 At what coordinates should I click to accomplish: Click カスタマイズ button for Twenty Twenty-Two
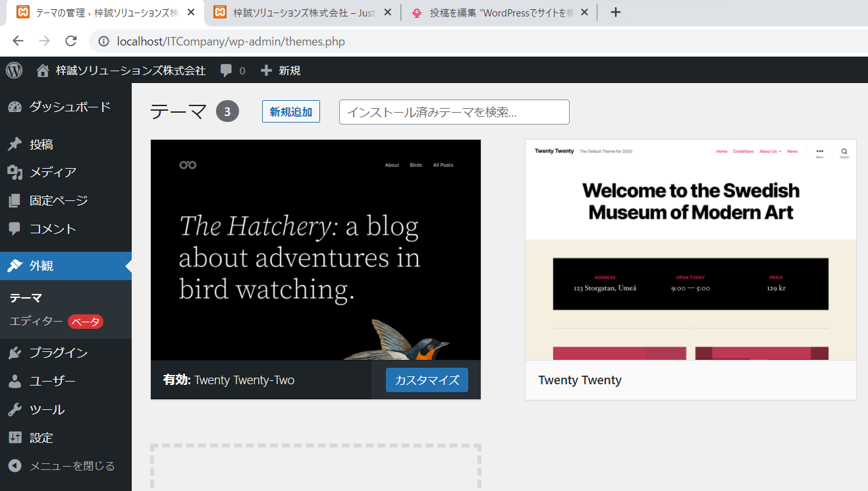point(427,380)
